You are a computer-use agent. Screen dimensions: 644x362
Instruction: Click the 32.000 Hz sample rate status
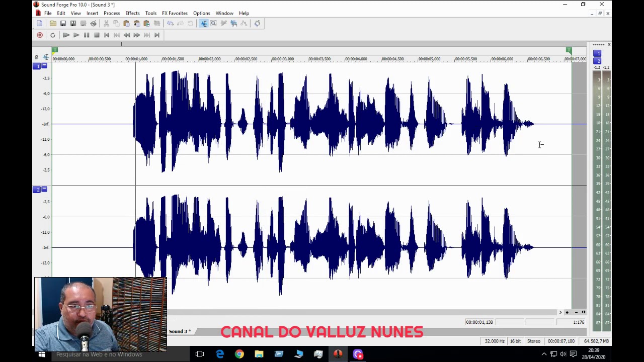pyautogui.click(x=495, y=341)
